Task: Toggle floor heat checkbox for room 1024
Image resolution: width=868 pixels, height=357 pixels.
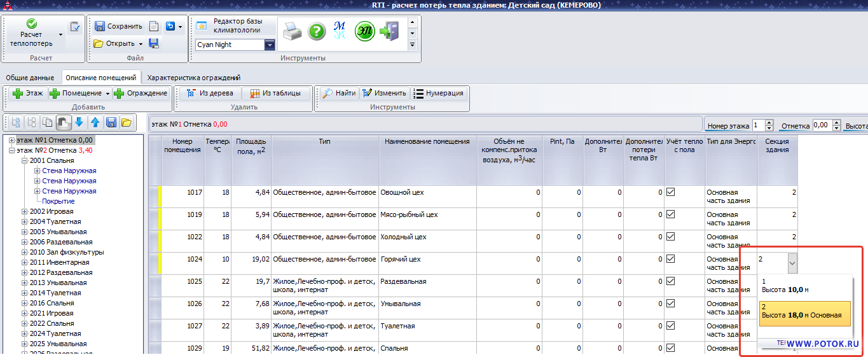Action: click(x=670, y=259)
